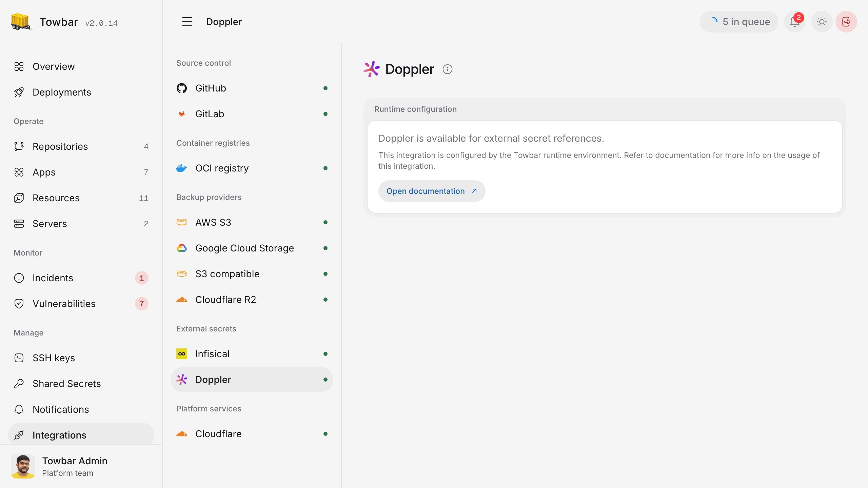The width and height of the screenshot is (868, 488).
Task: Click version label v2.0.14
Action: point(101,23)
